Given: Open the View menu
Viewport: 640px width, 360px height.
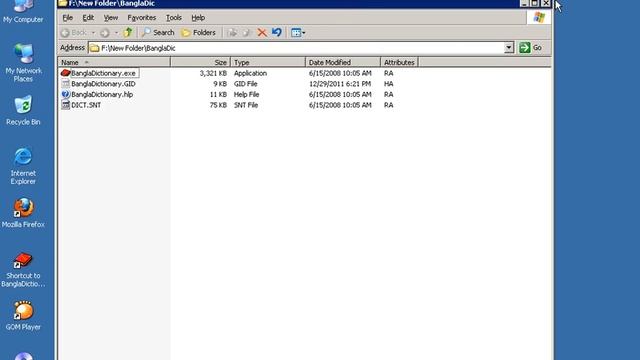Looking at the screenshot, I should [x=111, y=18].
